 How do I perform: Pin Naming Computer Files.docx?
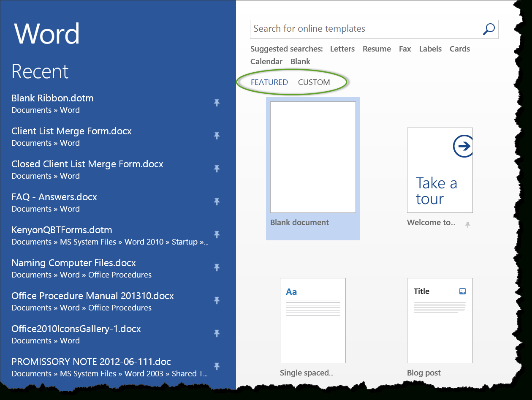[217, 268]
